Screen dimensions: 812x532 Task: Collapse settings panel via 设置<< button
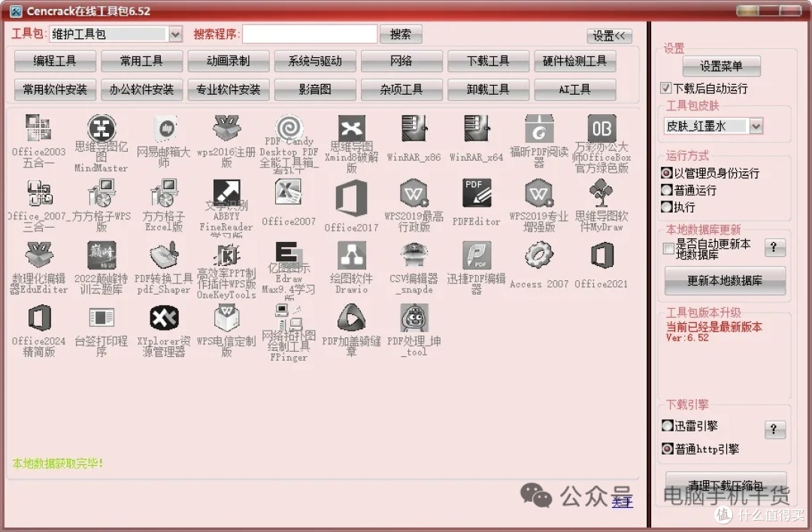pos(609,36)
